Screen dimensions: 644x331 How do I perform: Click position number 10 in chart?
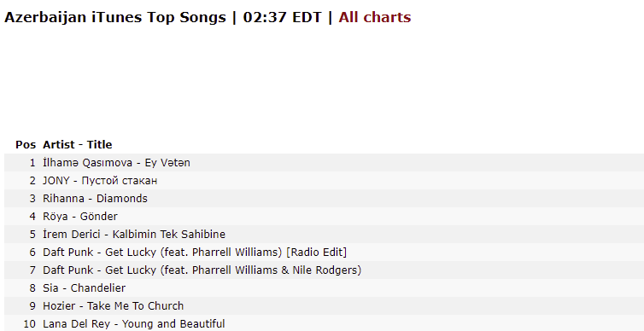coord(29,324)
